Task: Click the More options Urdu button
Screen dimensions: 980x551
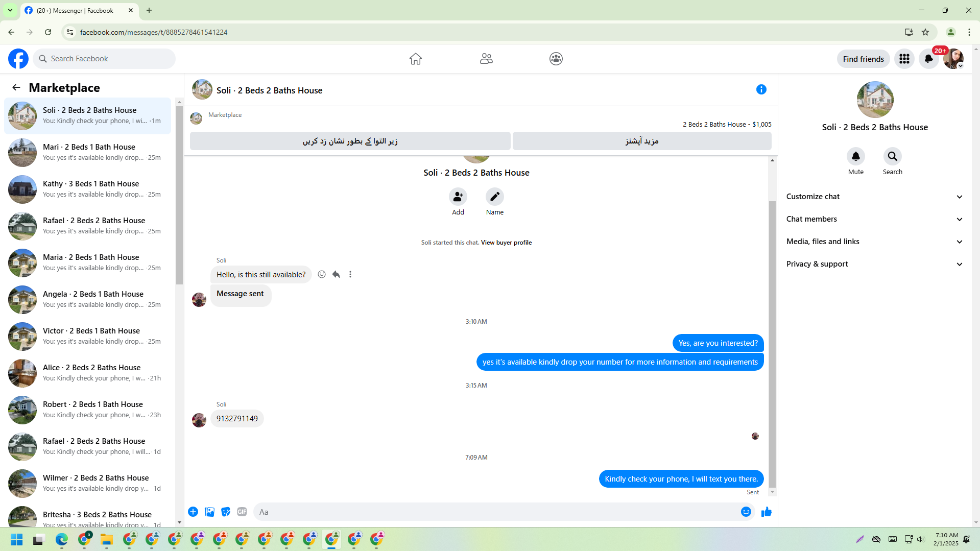Action: coord(642,141)
